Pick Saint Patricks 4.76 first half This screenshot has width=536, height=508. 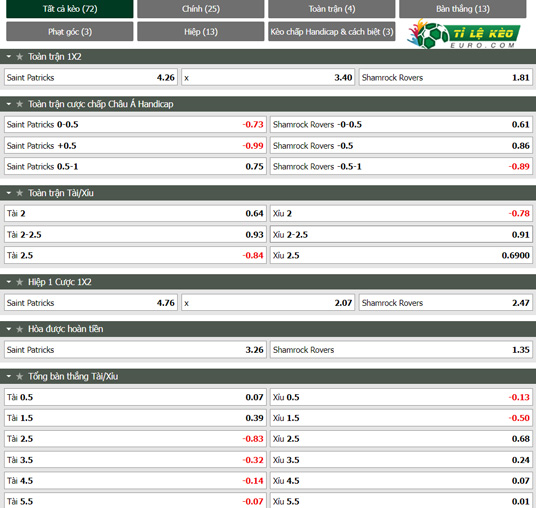click(91, 303)
